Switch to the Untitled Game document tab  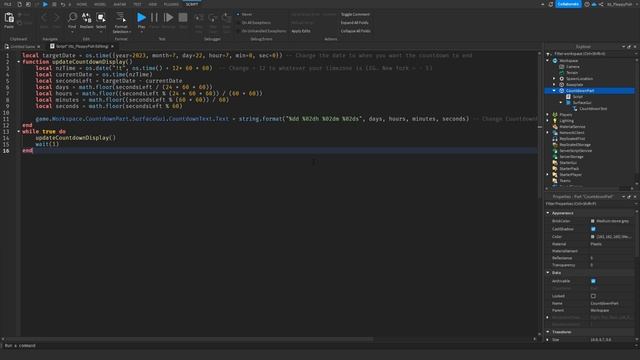[22, 47]
